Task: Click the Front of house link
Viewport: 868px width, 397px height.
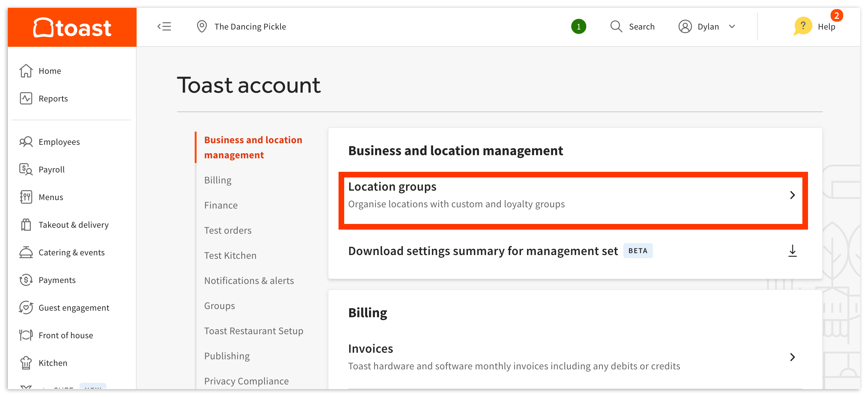Action: pos(66,335)
